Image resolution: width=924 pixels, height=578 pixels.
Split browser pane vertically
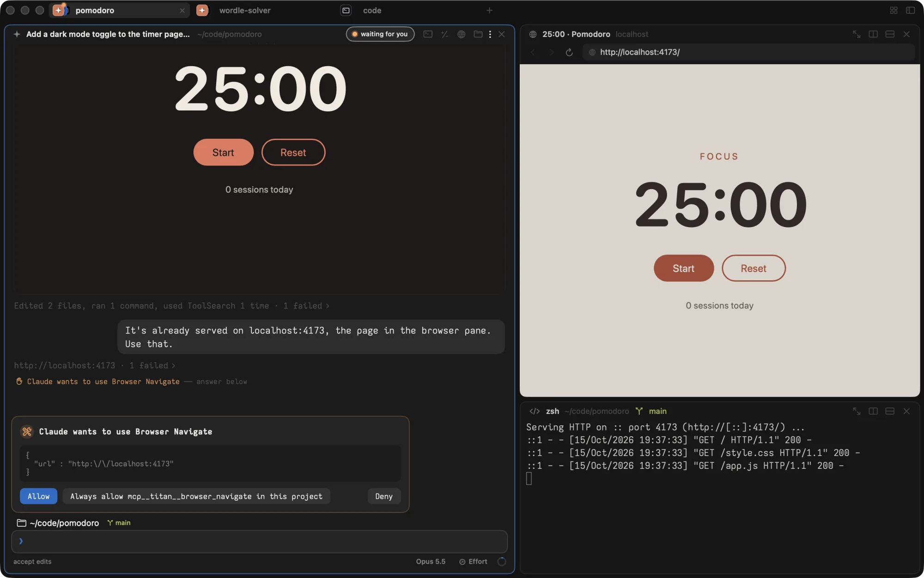pos(873,34)
